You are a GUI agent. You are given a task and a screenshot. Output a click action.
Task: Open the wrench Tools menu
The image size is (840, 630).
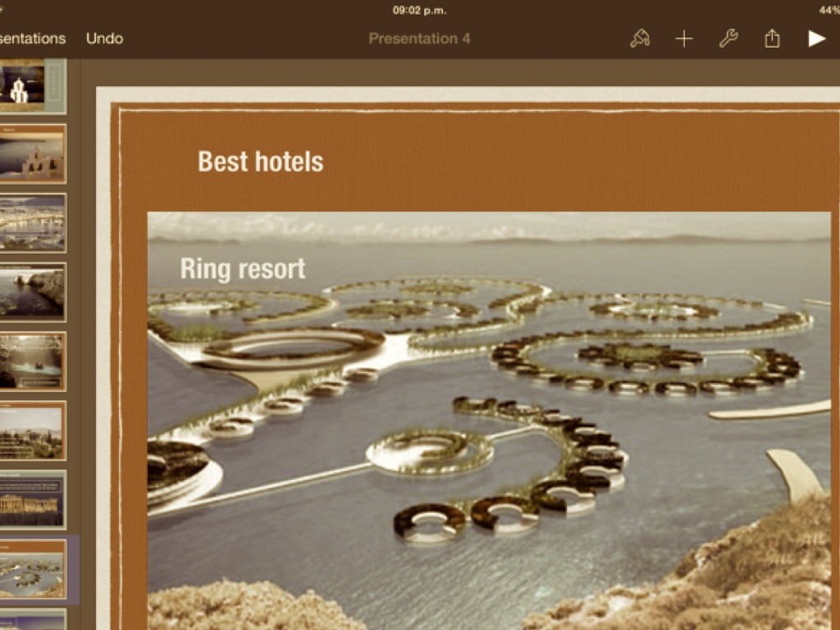(x=728, y=39)
